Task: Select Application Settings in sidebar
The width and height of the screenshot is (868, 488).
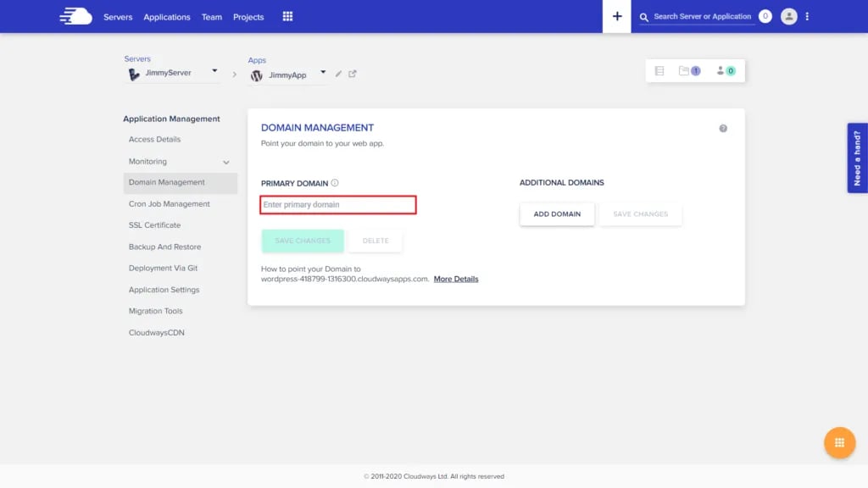Action: tap(164, 290)
